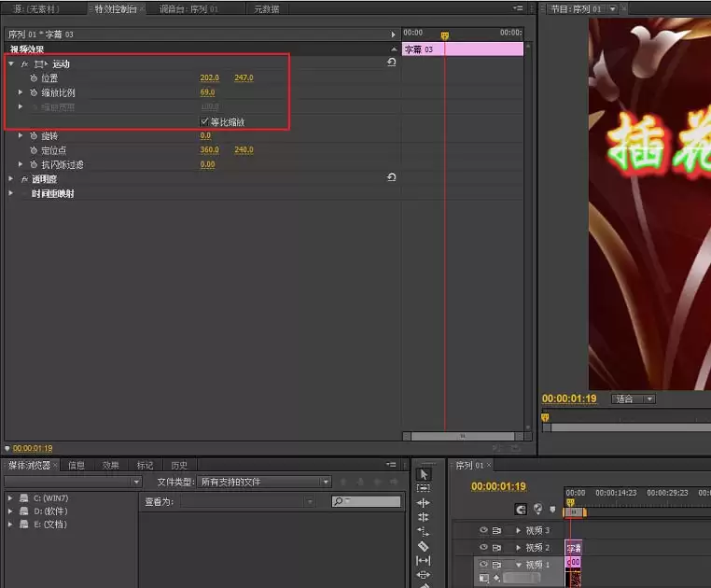Click the 位置 X value 202.0
Image resolution: width=711 pixels, height=588 pixels.
(209, 78)
